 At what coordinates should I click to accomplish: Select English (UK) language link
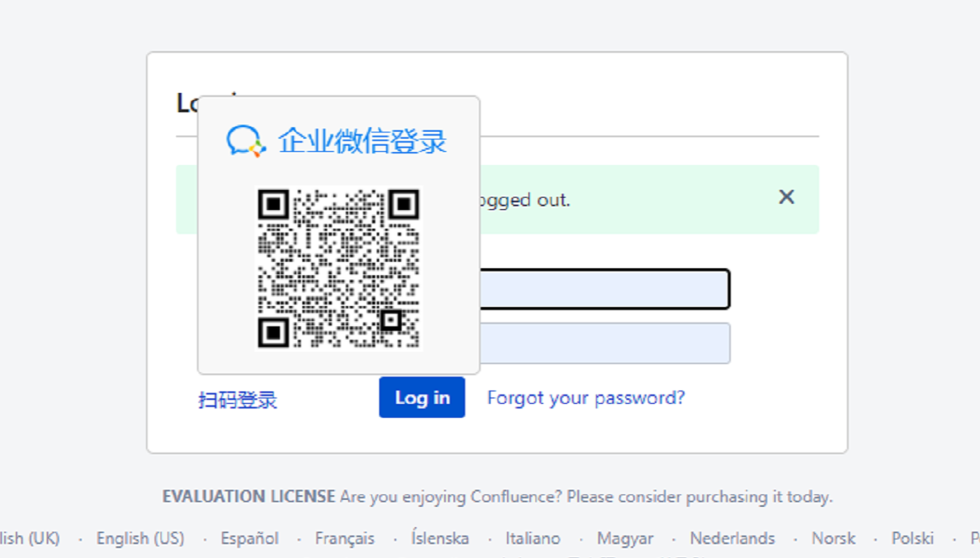pos(29,538)
